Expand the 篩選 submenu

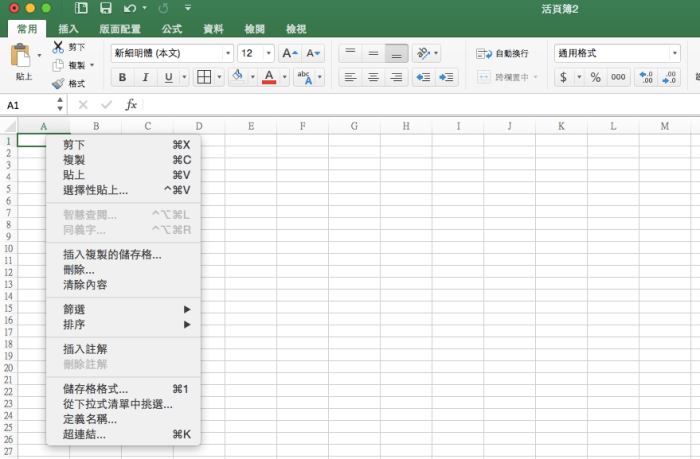coord(123,309)
